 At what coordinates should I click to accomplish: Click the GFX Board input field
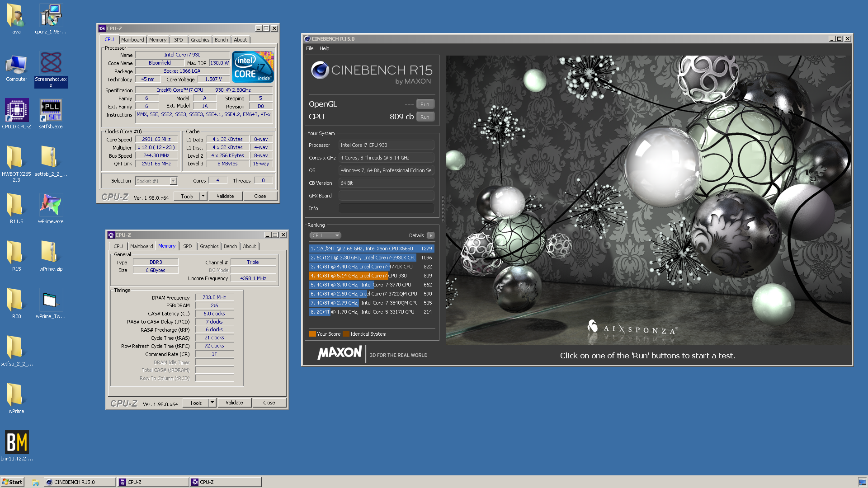point(387,196)
